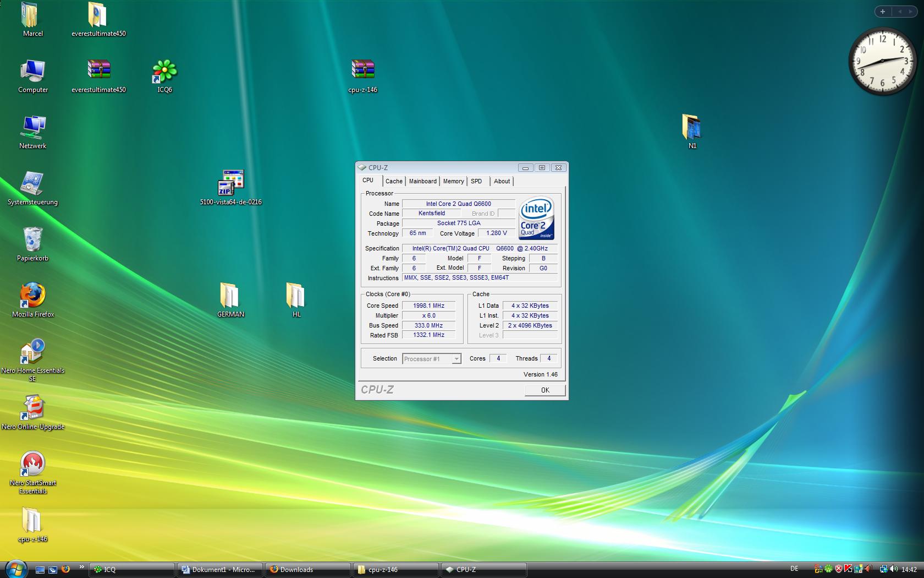Image resolution: width=924 pixels, height=578 pixels.
Task: Switch to the Memory tab
Action: click(453, 181)
